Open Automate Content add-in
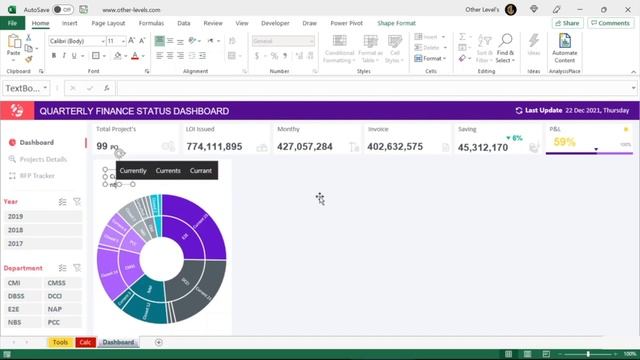 (564, 48)
